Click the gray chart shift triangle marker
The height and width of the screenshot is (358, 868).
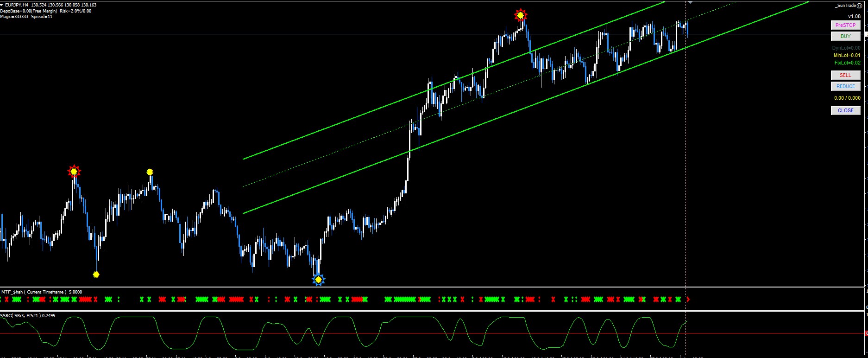(690, 2)
